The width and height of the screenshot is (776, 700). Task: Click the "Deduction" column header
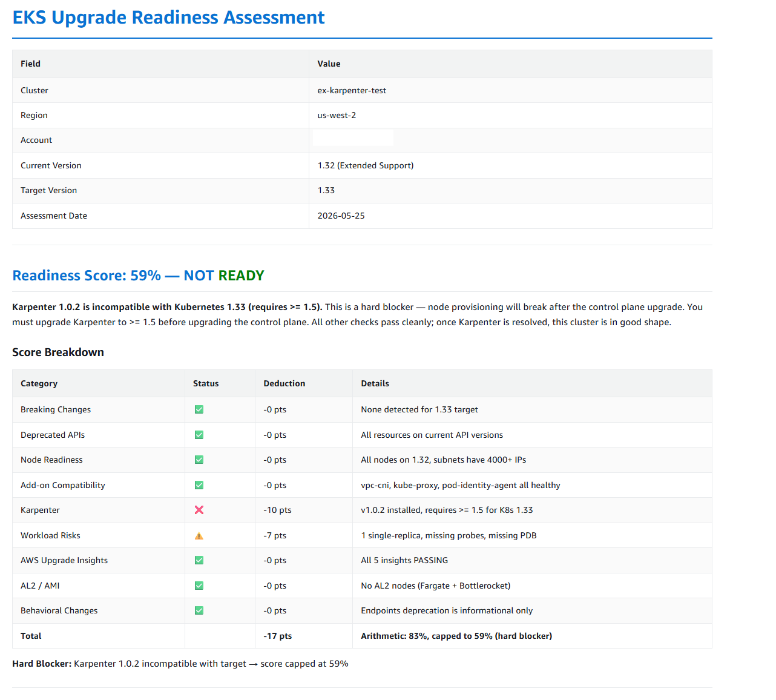coord(284,383)
